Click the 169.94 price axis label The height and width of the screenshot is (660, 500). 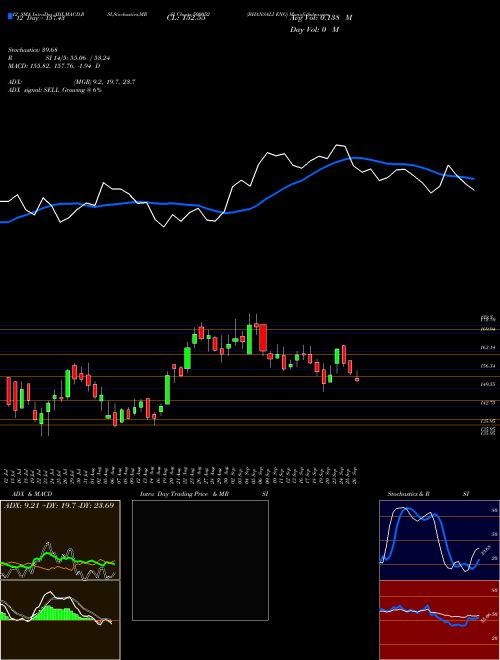(x=487, y=329)
